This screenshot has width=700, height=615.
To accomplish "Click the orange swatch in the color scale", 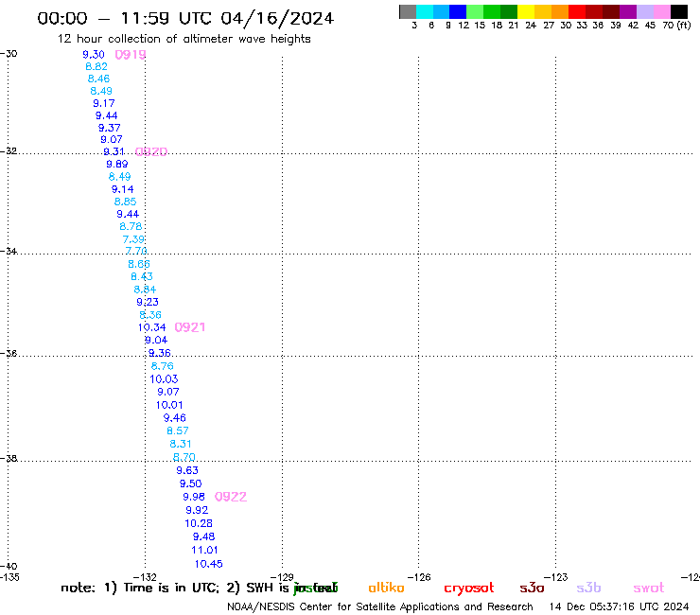I will [x=560, y=11].
